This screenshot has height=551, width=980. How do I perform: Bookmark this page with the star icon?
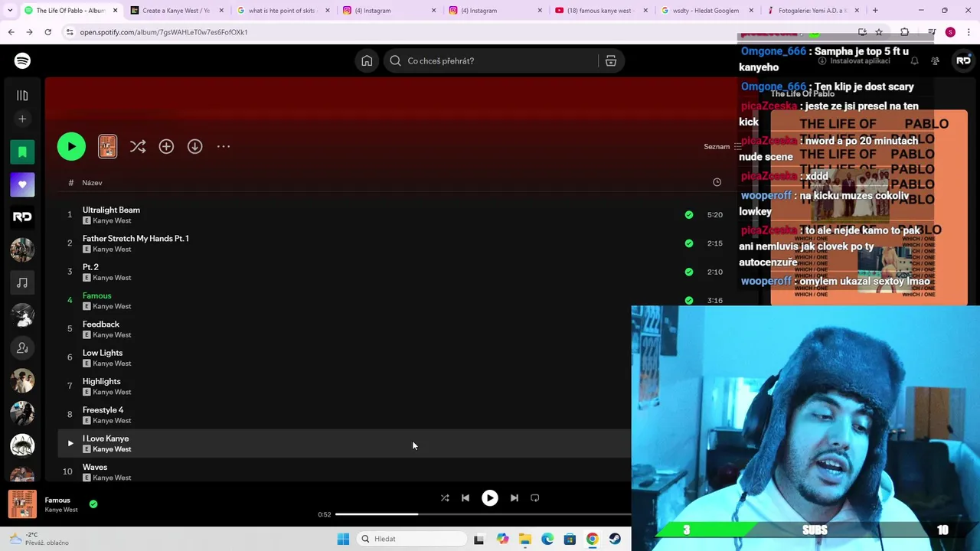pos(879,32)
